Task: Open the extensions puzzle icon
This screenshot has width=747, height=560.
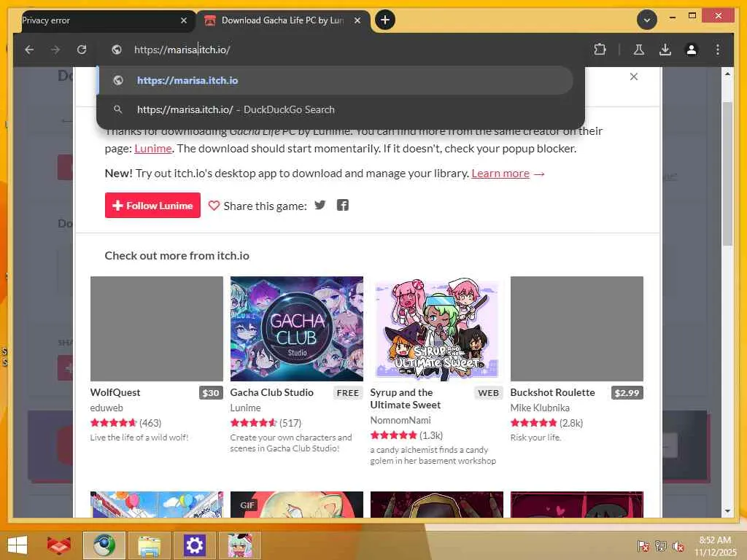Action: click(600, 50)
